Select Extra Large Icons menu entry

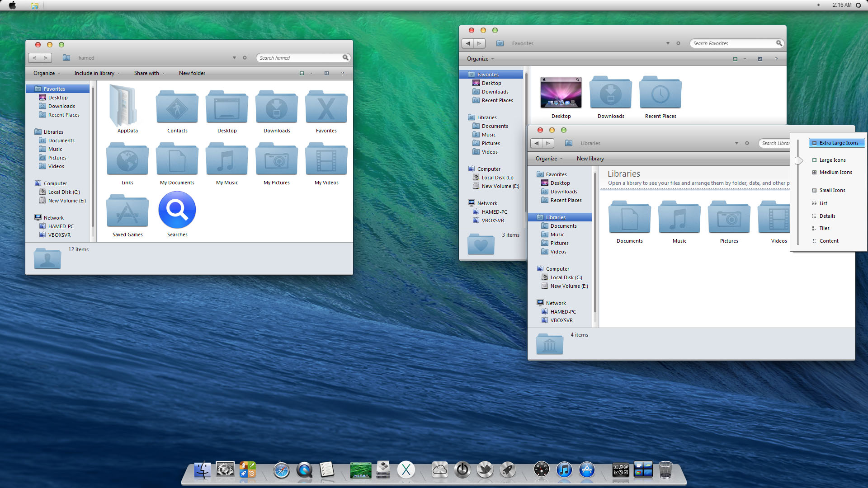pyautogui.click(x=838, y=143)
